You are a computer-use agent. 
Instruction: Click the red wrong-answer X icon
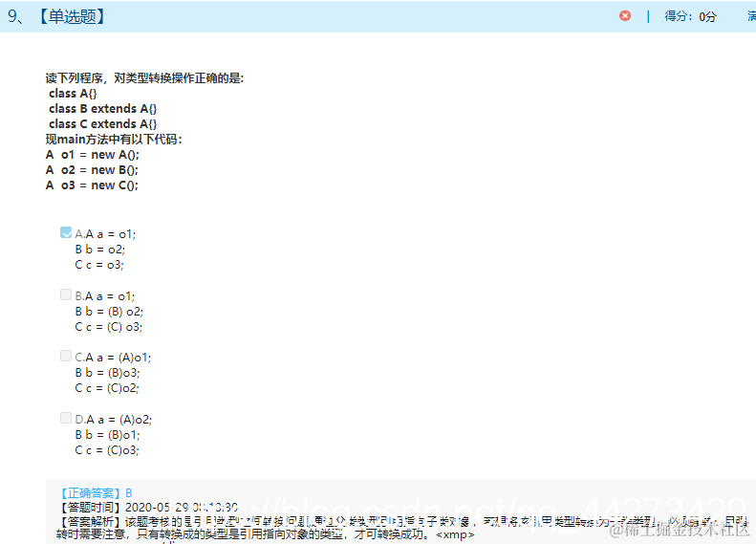click(625, 16)
